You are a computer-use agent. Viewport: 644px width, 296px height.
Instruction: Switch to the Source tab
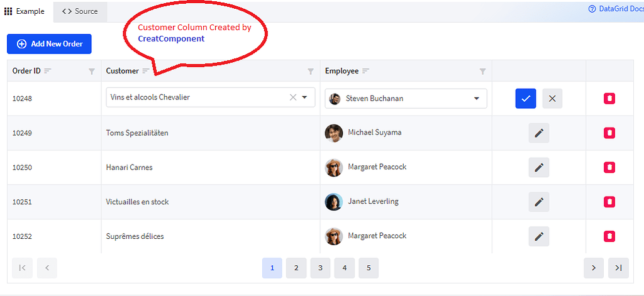pyautogui.click(x=80, y=11)
